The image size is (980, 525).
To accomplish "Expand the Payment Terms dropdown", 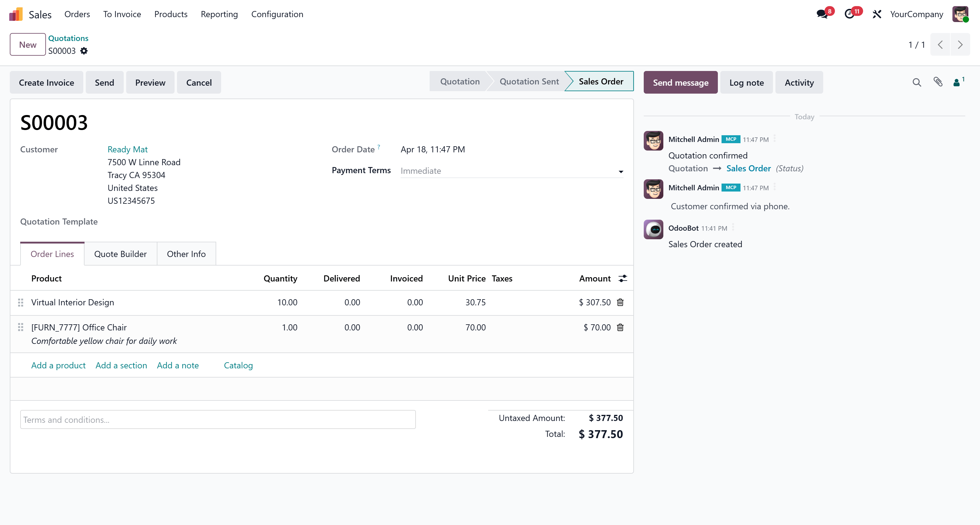I will click(620, 171).
